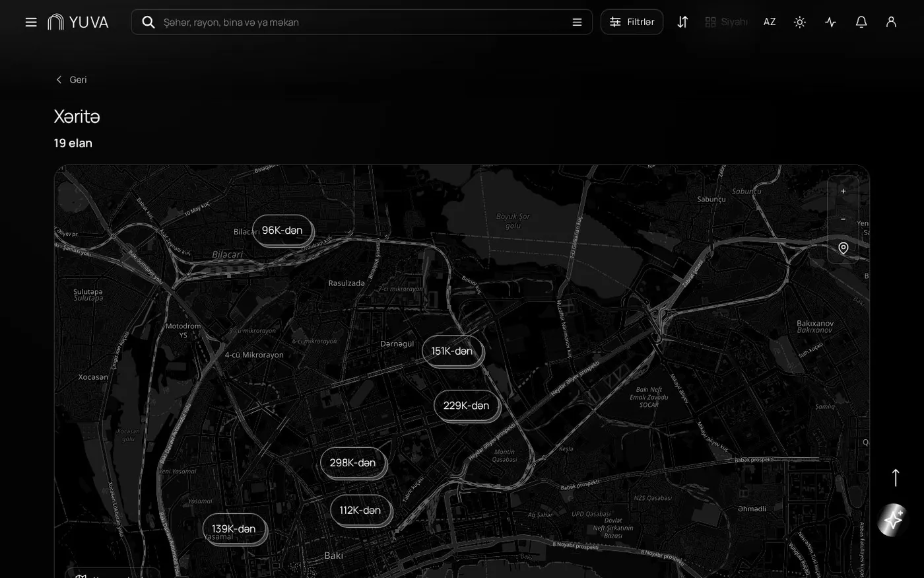Screen dimensions: 924x578
Task: Open the hamburger main menu
Action: tap(31, 22)
